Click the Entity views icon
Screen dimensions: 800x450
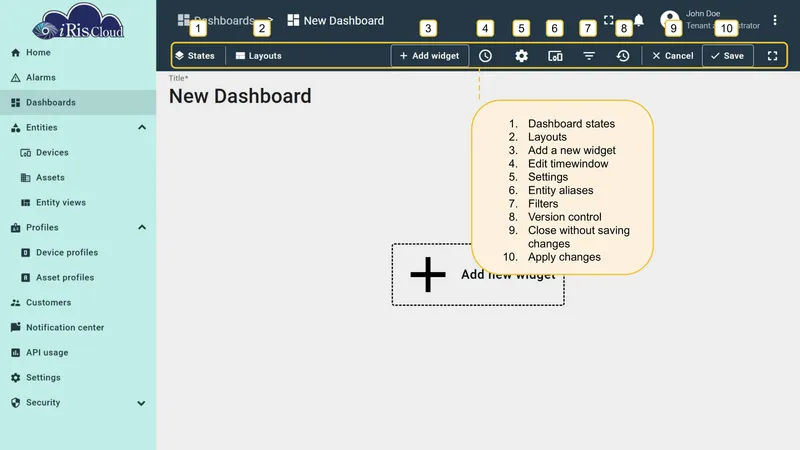point(26,203)
